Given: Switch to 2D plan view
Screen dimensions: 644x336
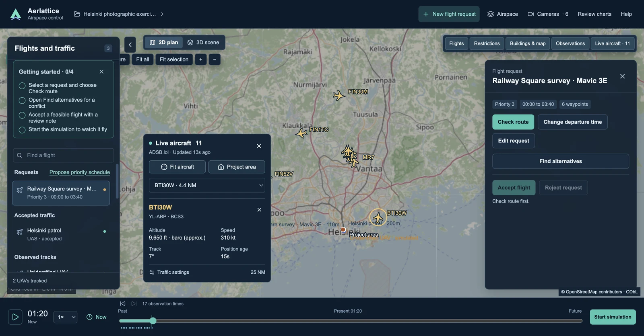Looking at the screenshot, I should point(164,43).
